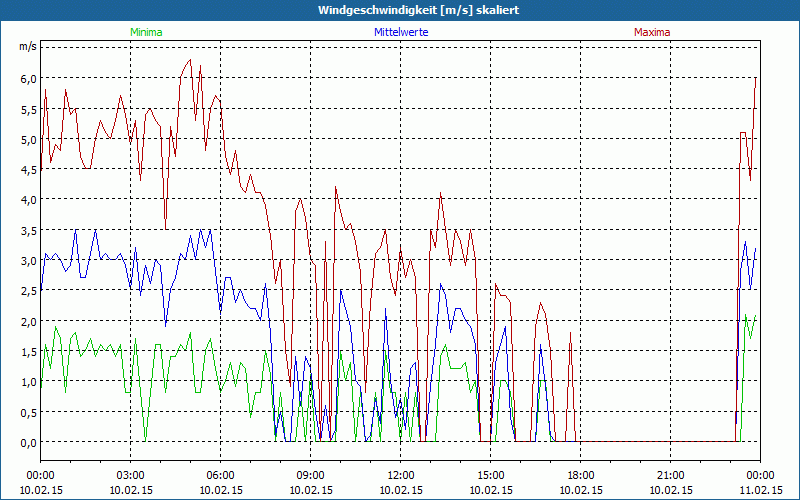Click the 3,0 y-axis value

[28, 261]
